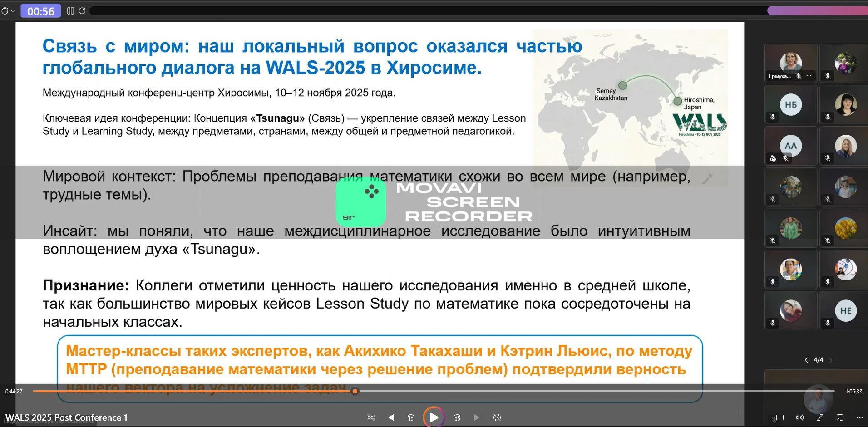Screen dimensions: 868x427
Task: Open the player's more options menu
Action: tap(860, 418)
